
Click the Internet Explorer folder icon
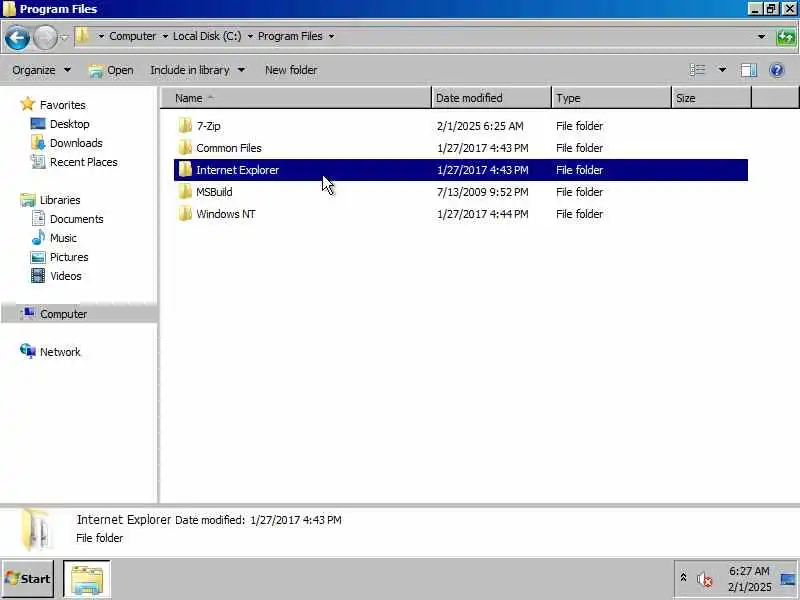click(185, 169)
